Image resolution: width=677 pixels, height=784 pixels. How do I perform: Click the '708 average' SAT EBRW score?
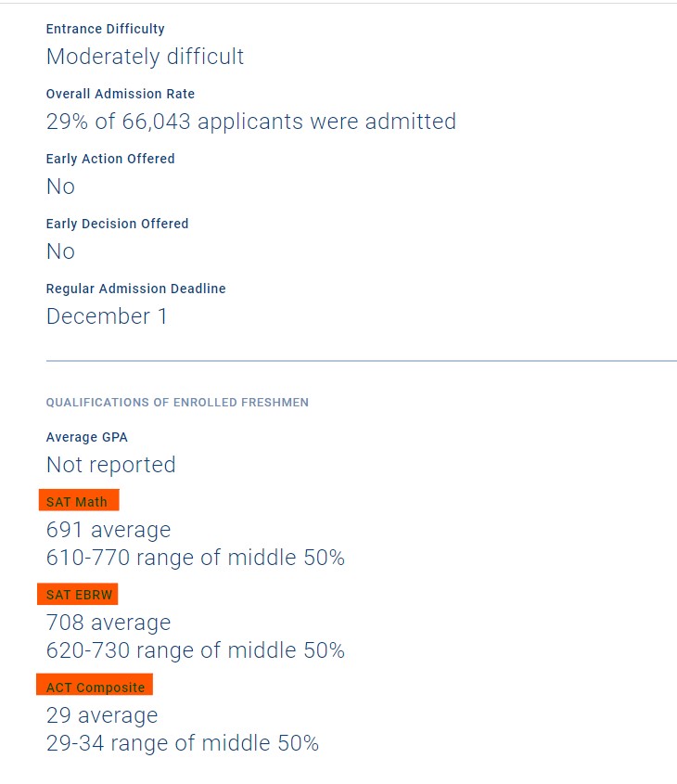109,623
